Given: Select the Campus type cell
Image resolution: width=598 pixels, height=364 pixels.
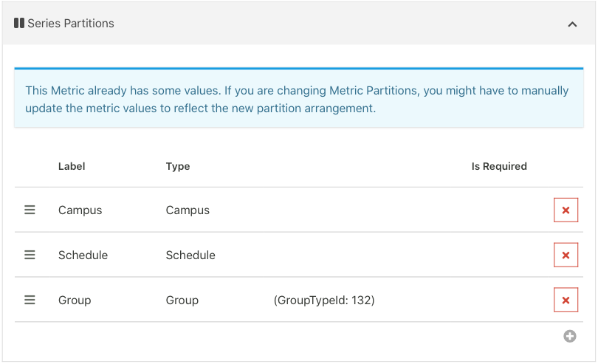Looking at the screenshot, I should tap(188, 210).
